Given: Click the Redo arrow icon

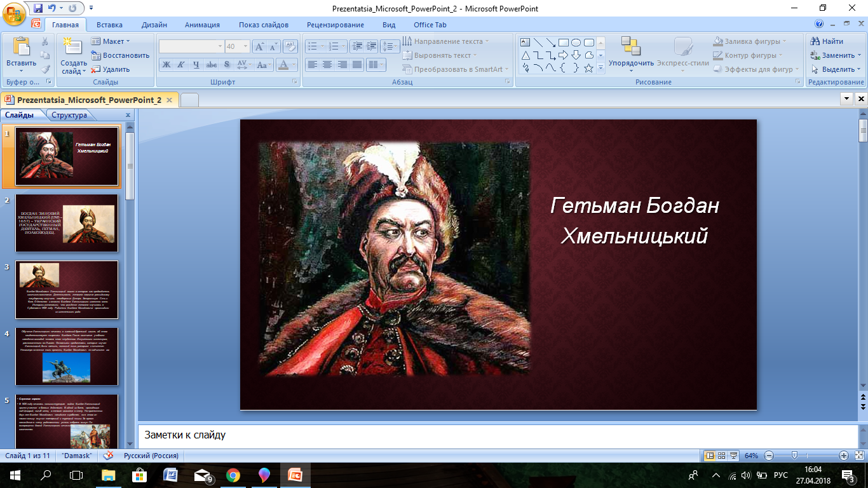Looking at the screenshot, I should coord(72,9).
